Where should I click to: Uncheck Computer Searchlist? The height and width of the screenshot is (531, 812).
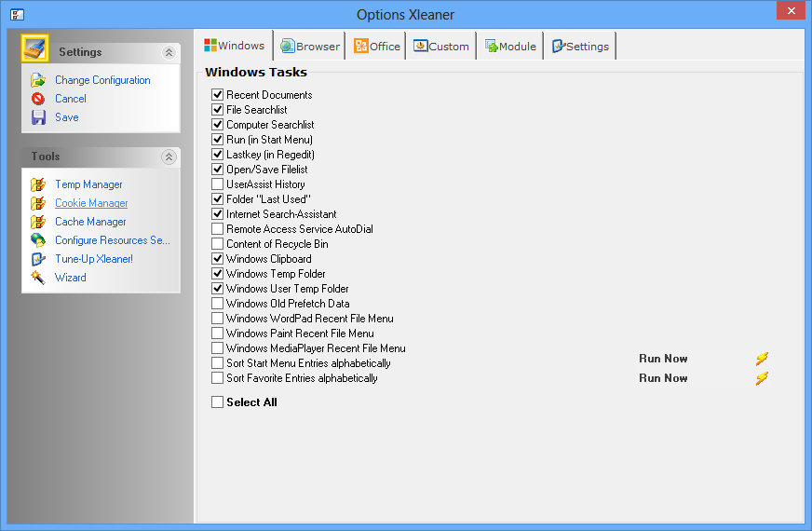(218, 125)
